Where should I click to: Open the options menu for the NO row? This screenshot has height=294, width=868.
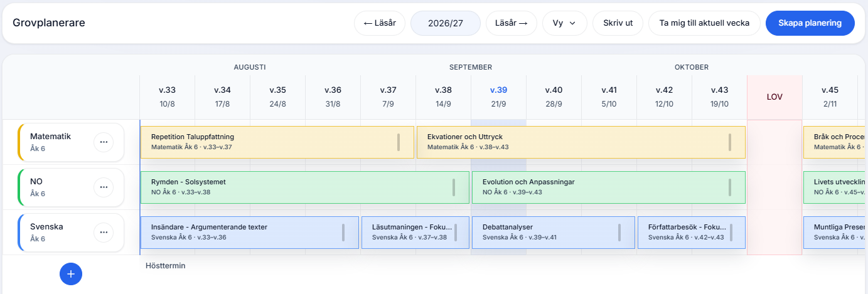[x=104, y=187]
